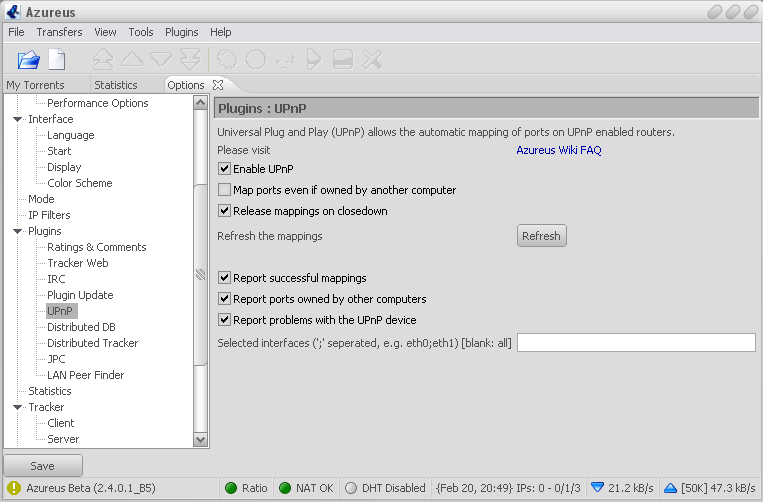Select the Language tree item
Image resolution: width=763 pixels, height=502 pixels.
click(x=71, y=135)
